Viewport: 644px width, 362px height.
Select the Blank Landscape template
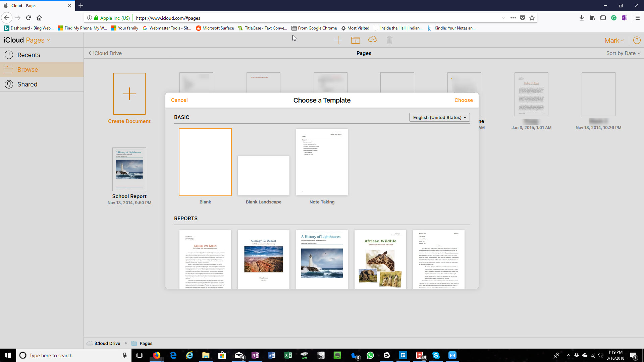point(263,175)
